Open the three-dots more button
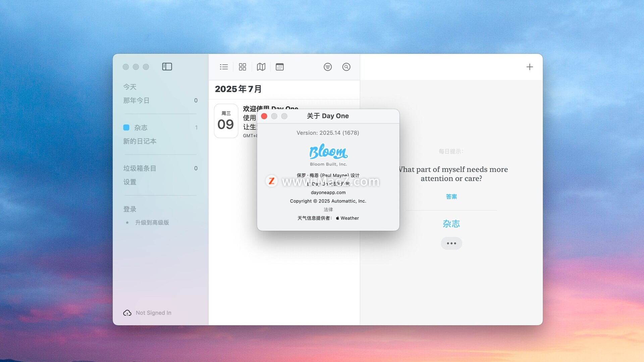Viewport: 644px width, 362px height. click(x=451, y=243)
